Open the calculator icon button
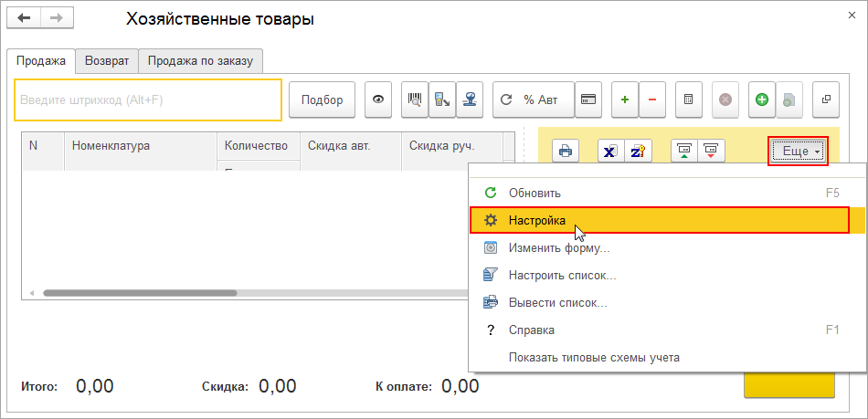 689,100
